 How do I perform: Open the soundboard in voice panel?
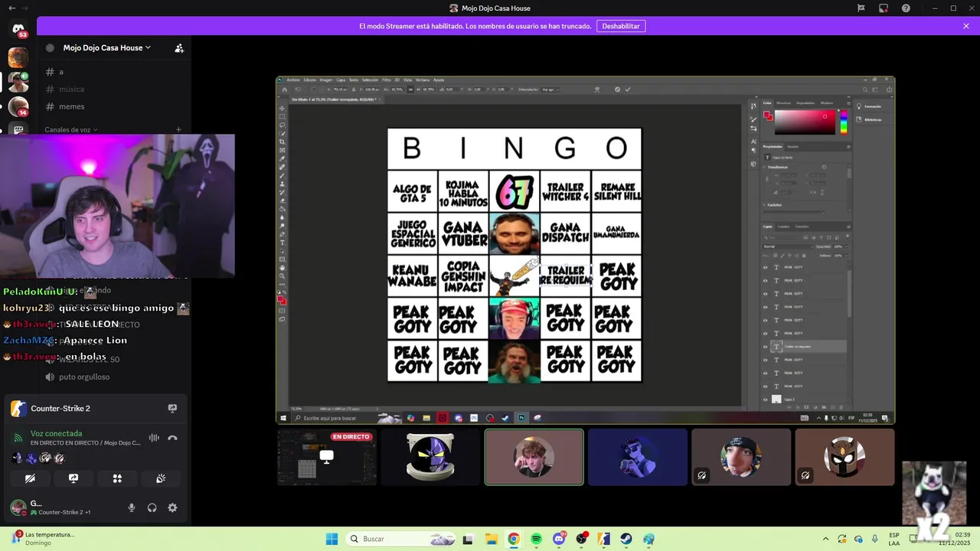[161, 478]
